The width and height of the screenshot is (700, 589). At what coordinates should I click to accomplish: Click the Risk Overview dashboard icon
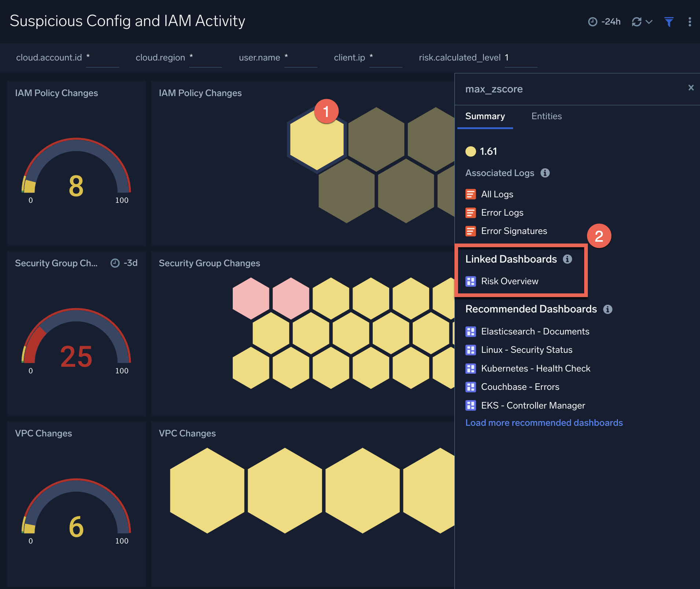(471, 281)
